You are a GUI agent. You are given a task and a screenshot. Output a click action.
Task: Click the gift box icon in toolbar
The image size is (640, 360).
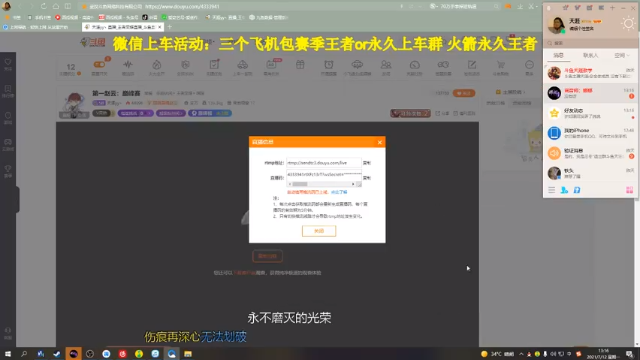click(x=300, y=64)
